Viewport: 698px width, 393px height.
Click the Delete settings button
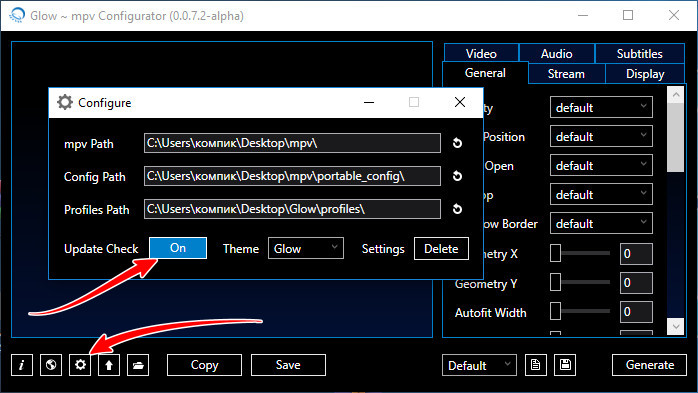[441, 248]
